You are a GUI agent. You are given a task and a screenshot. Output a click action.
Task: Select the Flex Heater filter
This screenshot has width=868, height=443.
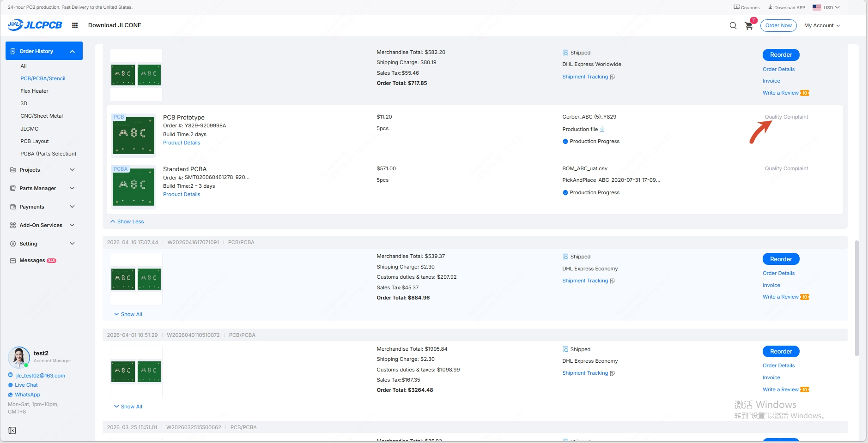(34, 91)
